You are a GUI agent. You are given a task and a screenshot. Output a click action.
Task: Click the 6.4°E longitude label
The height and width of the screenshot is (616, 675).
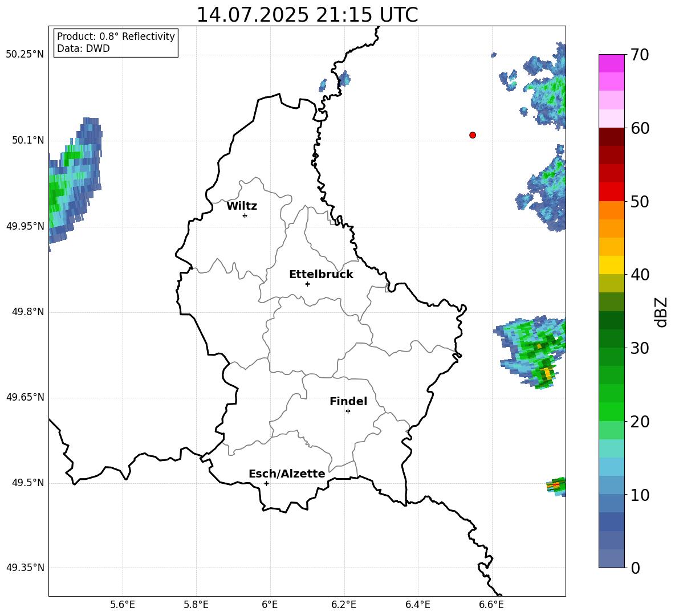point(417,605)
